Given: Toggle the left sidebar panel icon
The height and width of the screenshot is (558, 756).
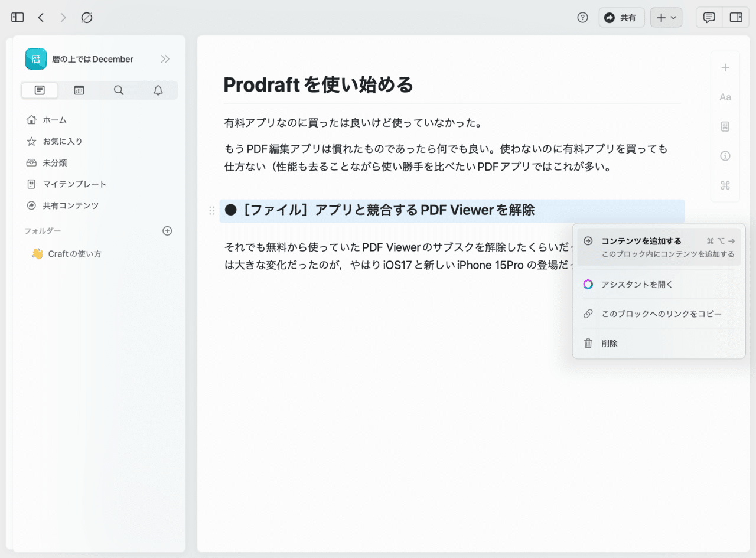Looking at the screenshot, I should (x=18, y=18).
